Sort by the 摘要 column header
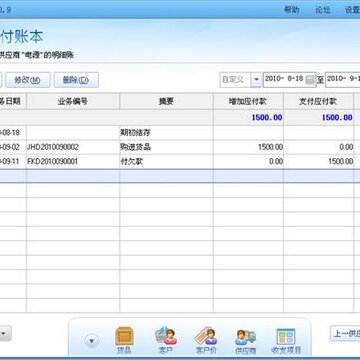 coord(166,101)
